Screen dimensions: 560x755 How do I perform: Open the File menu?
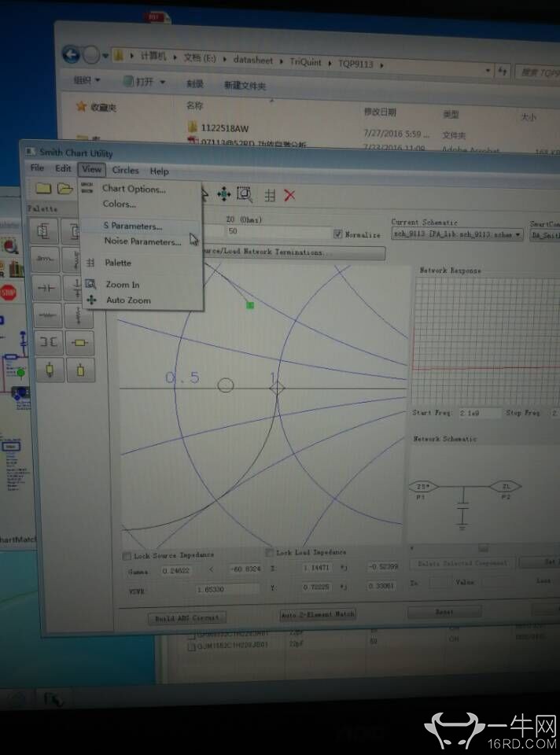37,168
